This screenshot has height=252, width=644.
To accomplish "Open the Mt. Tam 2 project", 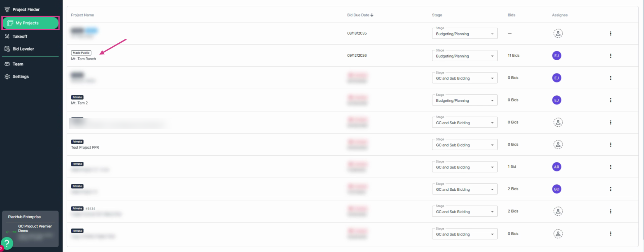I will (79, 103).
